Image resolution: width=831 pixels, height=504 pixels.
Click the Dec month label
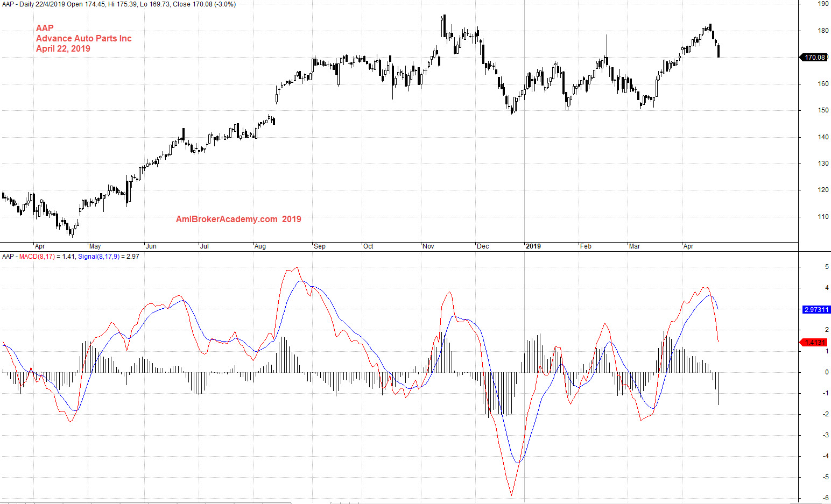(x=483, y=246)
